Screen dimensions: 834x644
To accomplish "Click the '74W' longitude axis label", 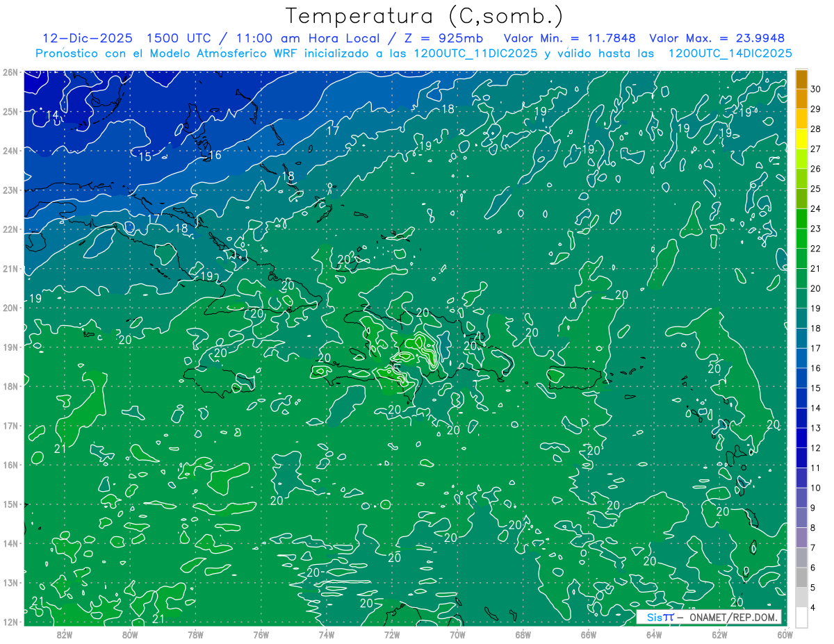I will pos(327,634).
